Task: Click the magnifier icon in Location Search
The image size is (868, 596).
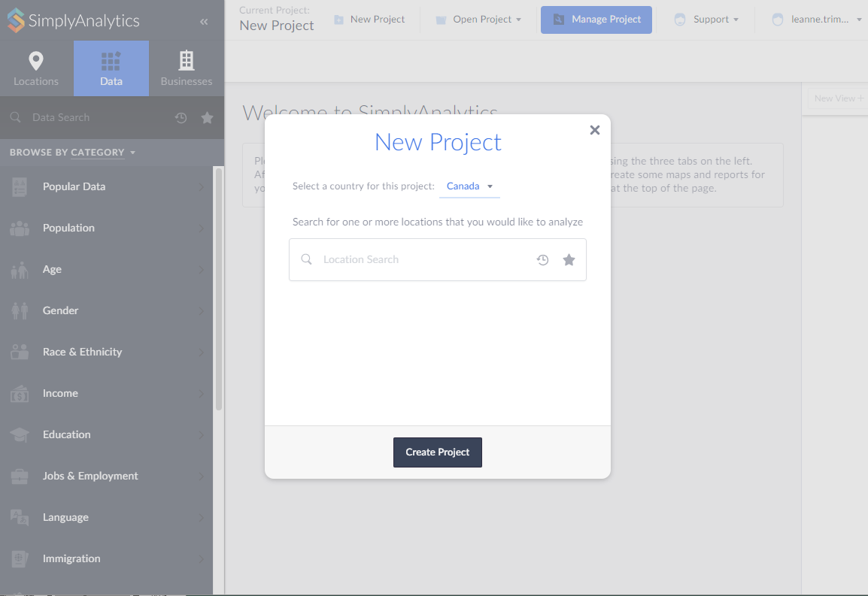Action: click(x=306, y=259)
